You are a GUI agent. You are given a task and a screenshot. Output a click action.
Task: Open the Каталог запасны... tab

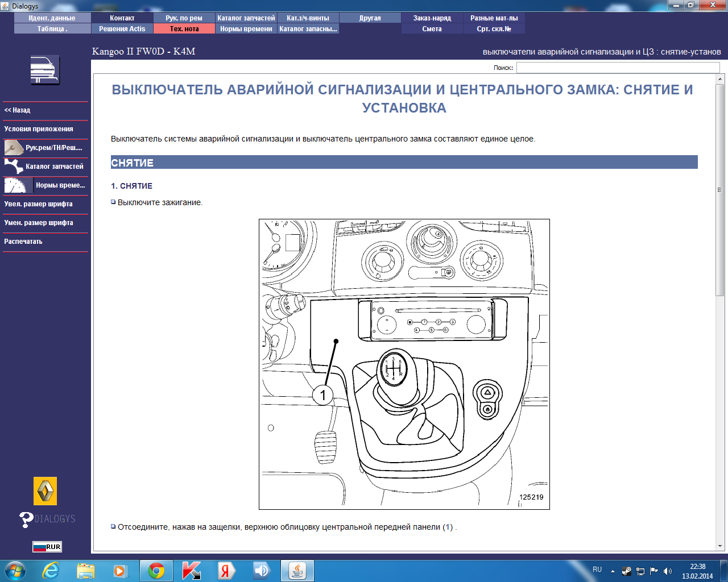[x=308, y=29]
